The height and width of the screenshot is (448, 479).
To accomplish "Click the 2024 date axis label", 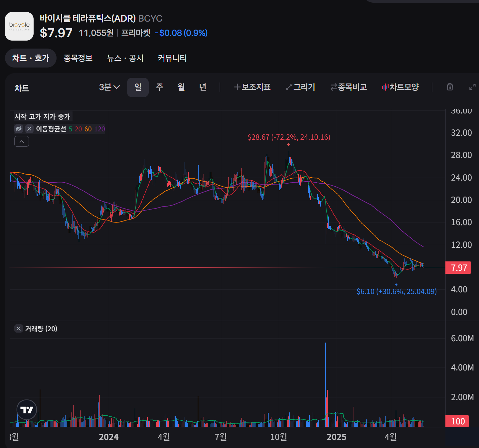I will click(109, 437).
